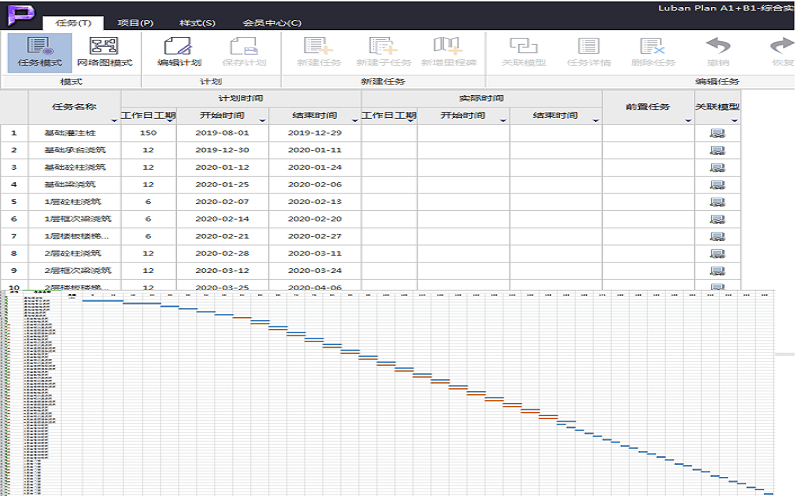Click end date 2020-01-24

click(315, 167)
